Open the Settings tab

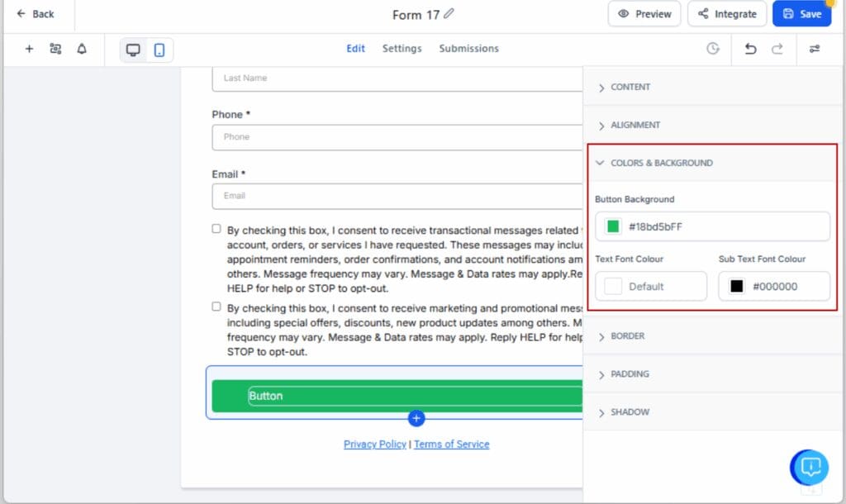pyautogui.click(x=402, y=48)
